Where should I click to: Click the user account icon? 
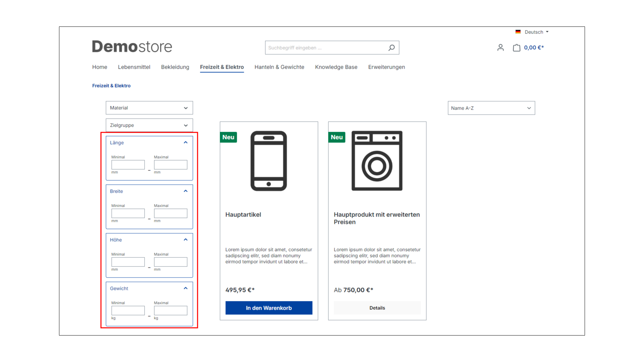pyautogui.click(x=500, y=47)
